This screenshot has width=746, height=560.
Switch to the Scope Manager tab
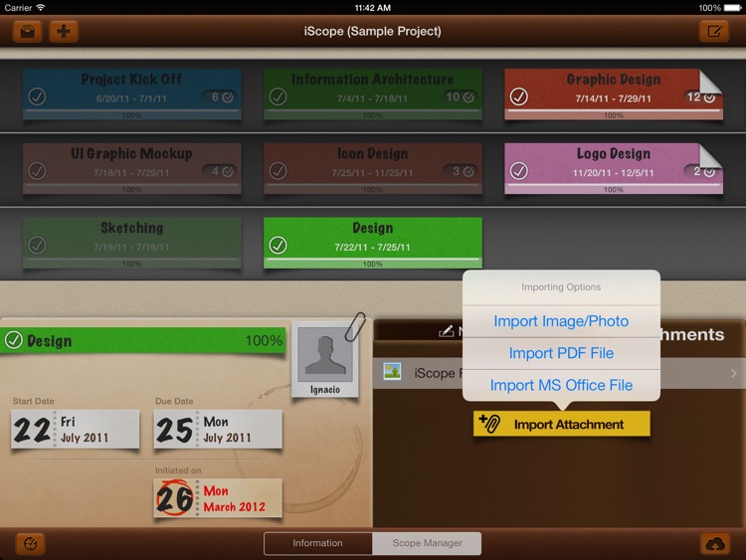(427, 543)
